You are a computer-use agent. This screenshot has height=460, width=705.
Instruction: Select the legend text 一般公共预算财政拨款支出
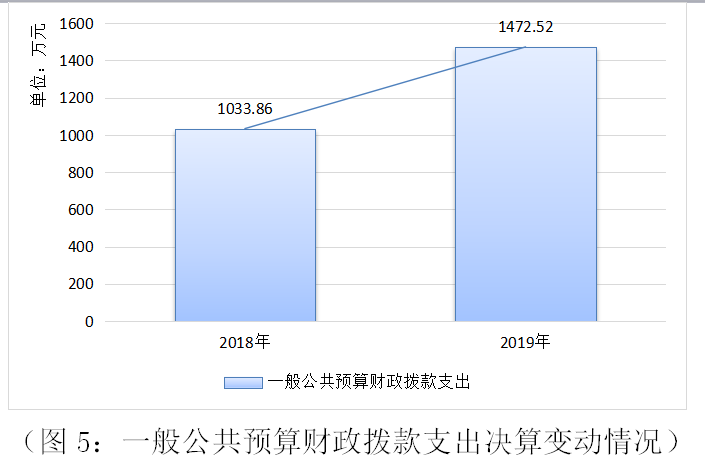[x=368, y=382]
